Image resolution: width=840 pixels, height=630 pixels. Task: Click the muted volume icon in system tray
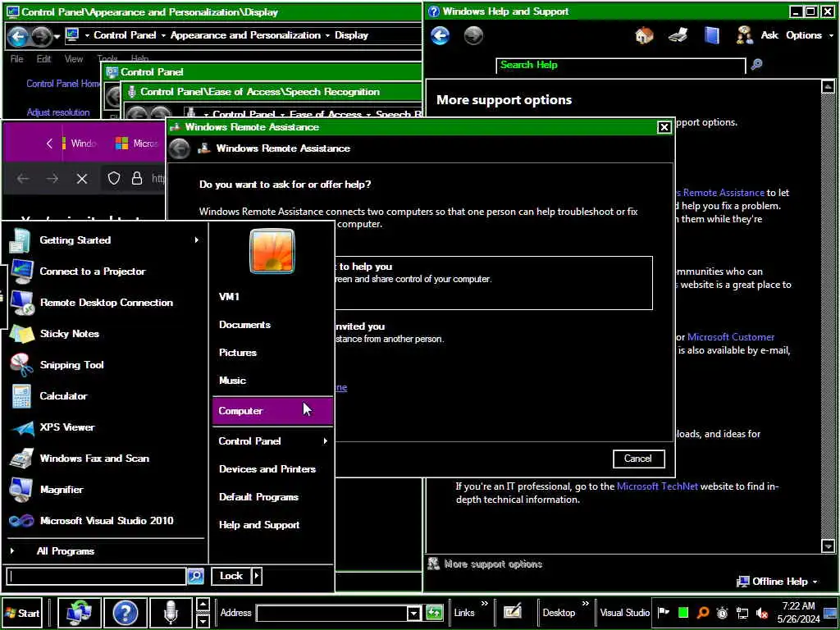pyautogui.click(x=761, y=613)
